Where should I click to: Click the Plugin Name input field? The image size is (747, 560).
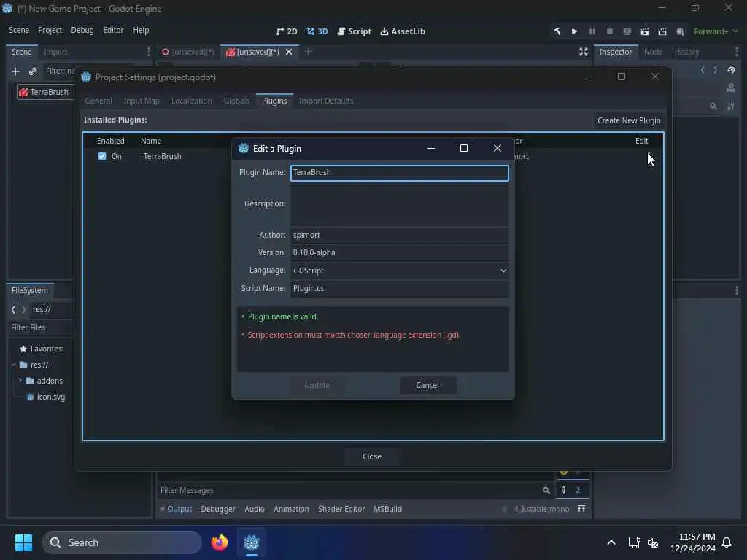coord(399,172)
